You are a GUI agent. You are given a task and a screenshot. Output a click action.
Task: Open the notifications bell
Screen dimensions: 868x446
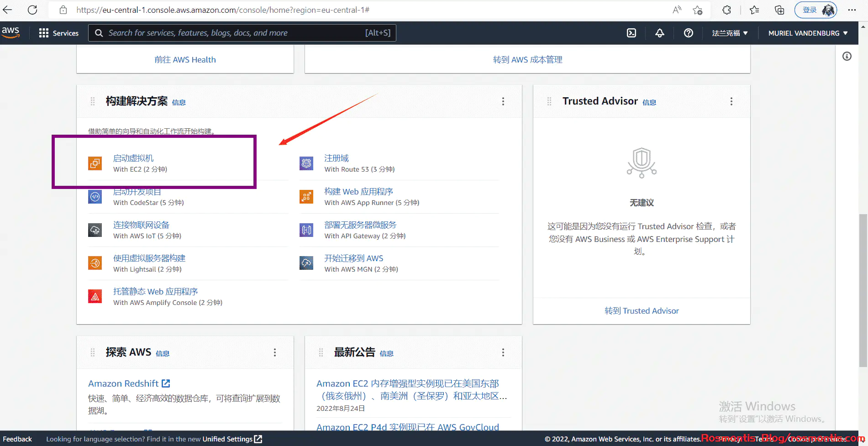(660, 33)
